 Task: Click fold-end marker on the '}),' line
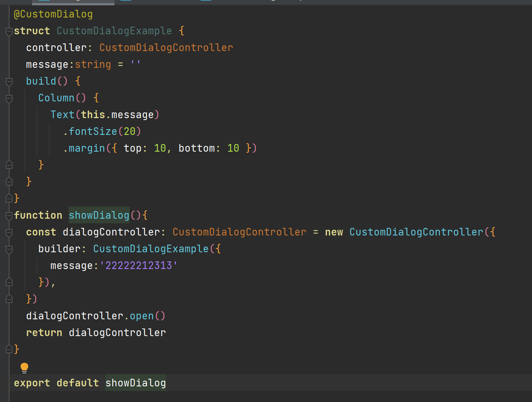coord(10,282)
